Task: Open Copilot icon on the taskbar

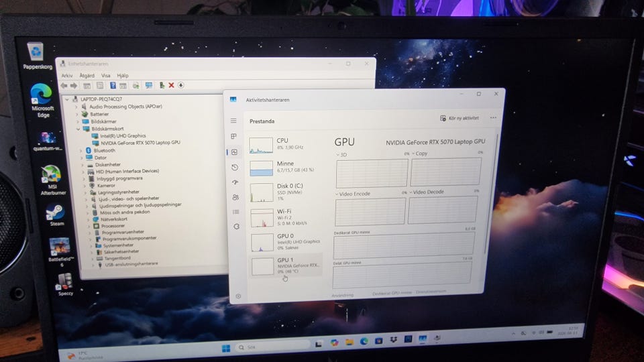Action: click(x=334, y=343)
